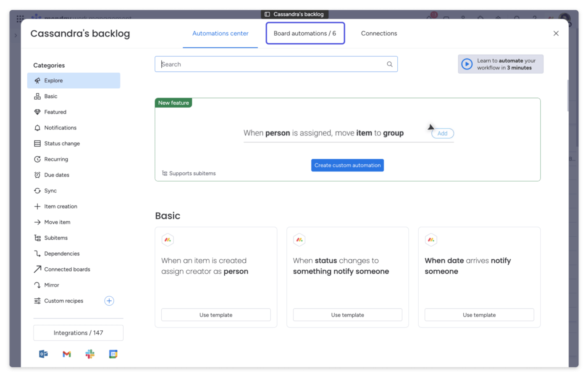Use template for assign creator as person
The width and height of the screenshot is (588, 377).
click(216, 315)
